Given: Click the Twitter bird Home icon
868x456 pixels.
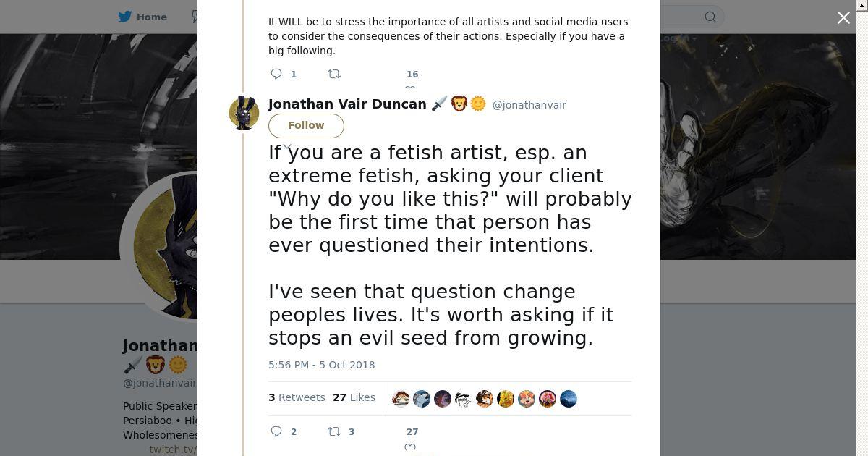Looking at the screenshot, I should pos(125,17).
